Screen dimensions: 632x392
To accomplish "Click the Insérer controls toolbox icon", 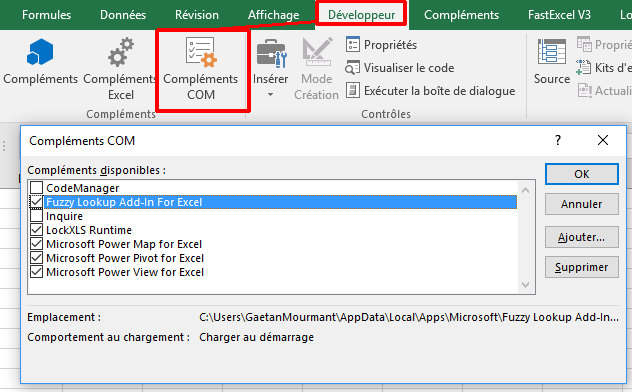I will point(272,53).
